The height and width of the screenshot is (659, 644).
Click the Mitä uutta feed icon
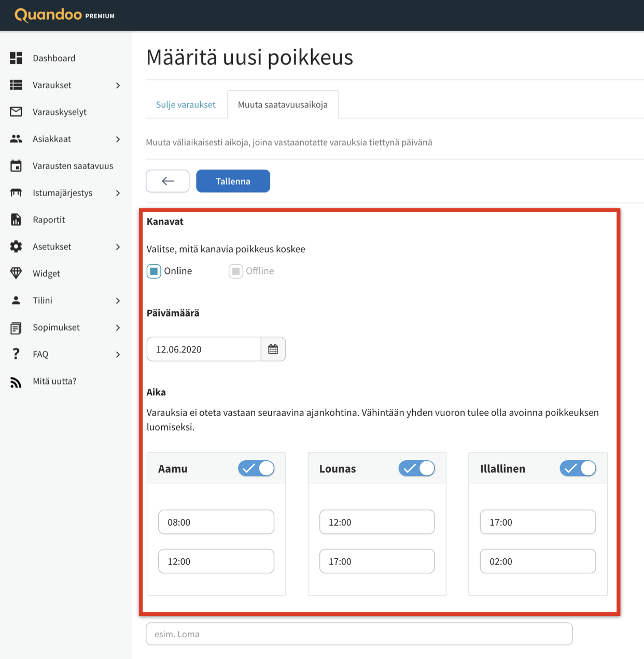point(16,382)
